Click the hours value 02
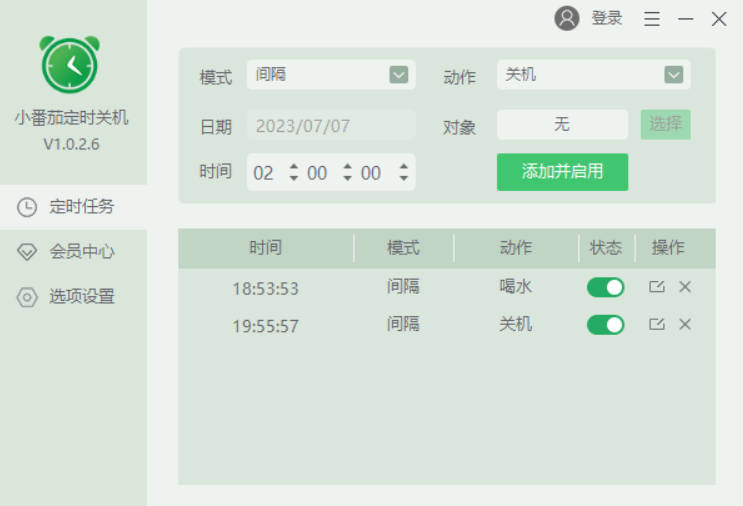This screenshot has width=743, height=506. (x=263, y=173)
